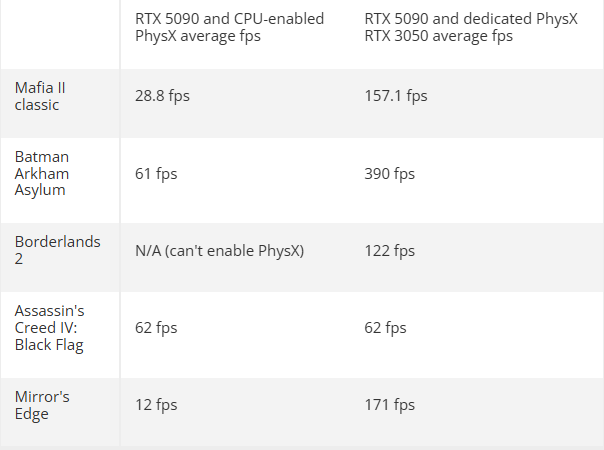Select Assassin's Creed IV: Black Flag label
The image size is (604, 450).
[49, 328]
